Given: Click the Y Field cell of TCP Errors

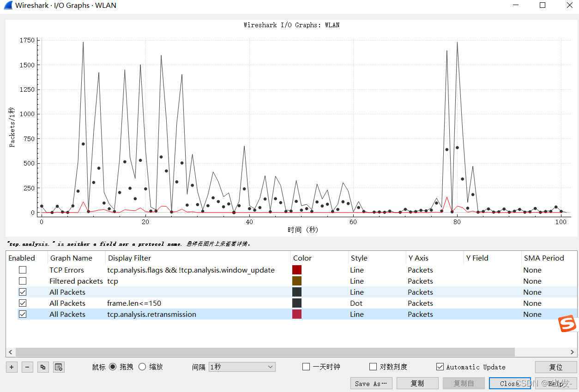Looking at the screenshot, I should pyautogui.click(x=492, y=270).
